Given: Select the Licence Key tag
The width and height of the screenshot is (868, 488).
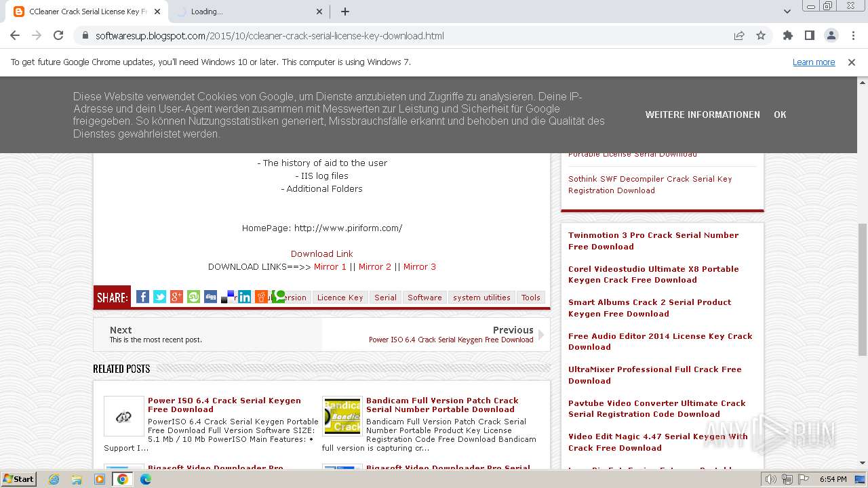Looking at the screenshot, I should [340, 298].
